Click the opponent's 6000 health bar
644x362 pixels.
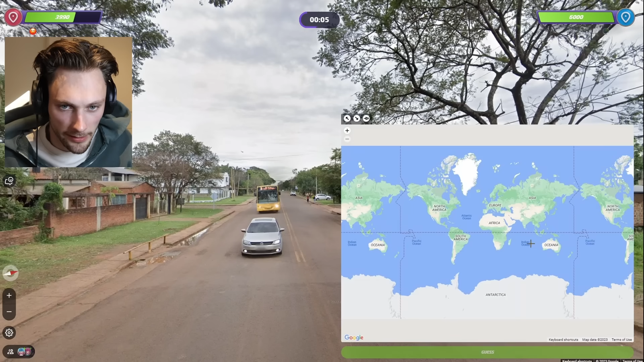[x=576, y=17]
